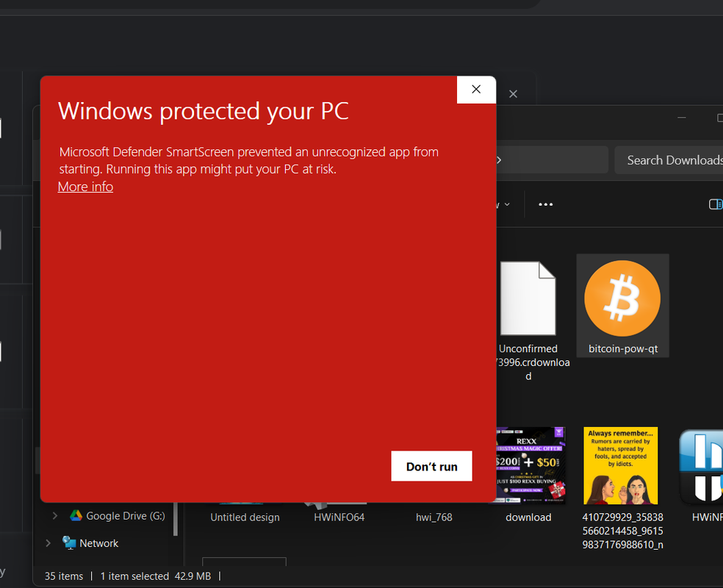The height and width of the screenshot is (588, 723).
Task: Click the 'bitcoin-pow-qt' file name label
Action: (x=623, y=348)
